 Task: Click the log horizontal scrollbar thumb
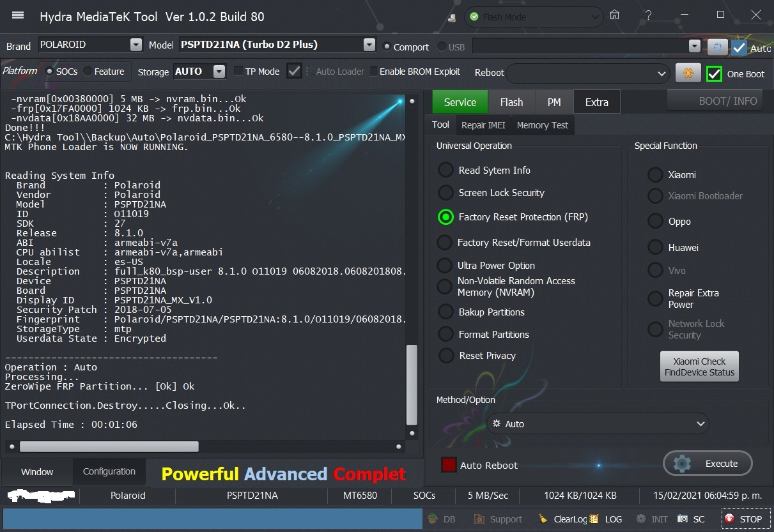[109, 446]
